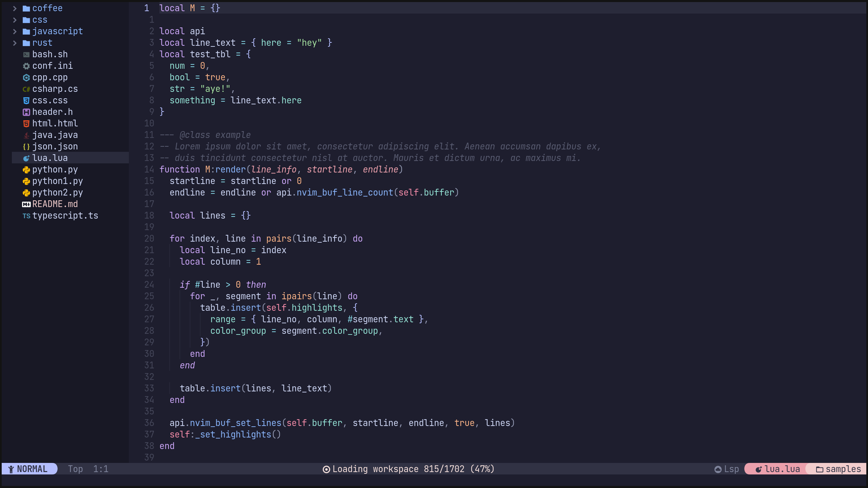Click the HTML5 icon beside html.html
This screenshot has height=488, width=868.
click(26, 123)
